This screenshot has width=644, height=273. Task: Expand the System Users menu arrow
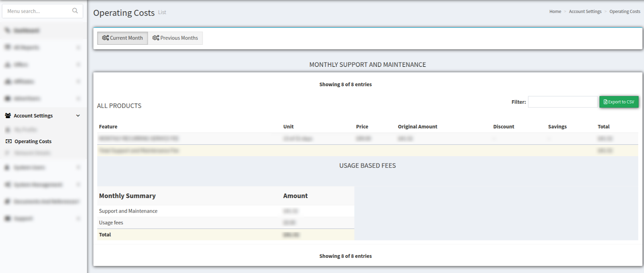tap(78, 167)
